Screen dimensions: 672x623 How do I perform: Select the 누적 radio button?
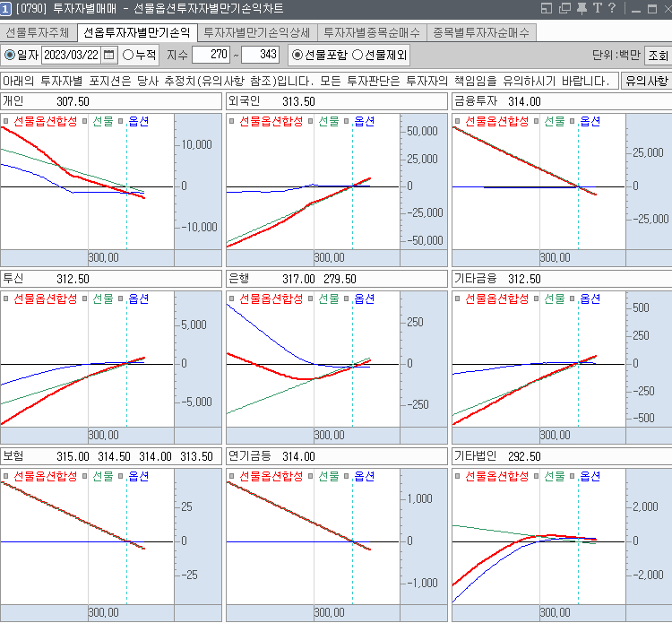128,56
